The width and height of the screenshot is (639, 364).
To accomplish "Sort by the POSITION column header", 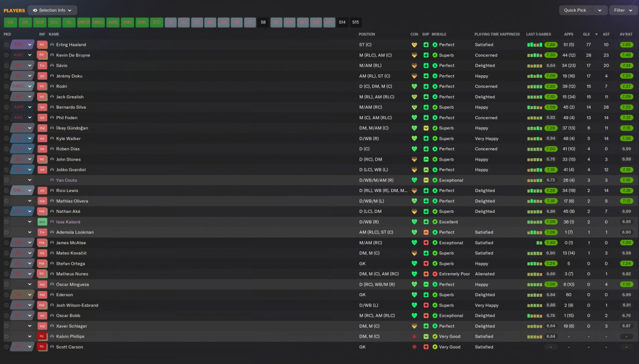I will click(x=367, y=34).
